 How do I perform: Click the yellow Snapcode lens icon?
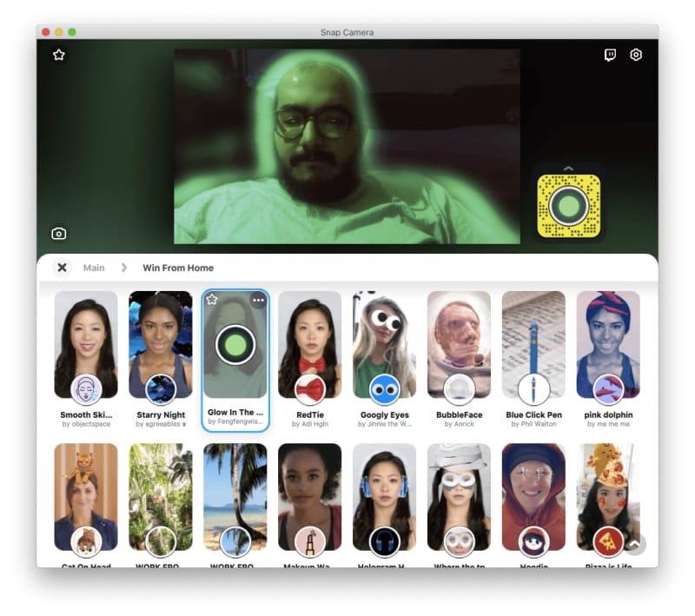pyautogui.click(x=568, y=208)
